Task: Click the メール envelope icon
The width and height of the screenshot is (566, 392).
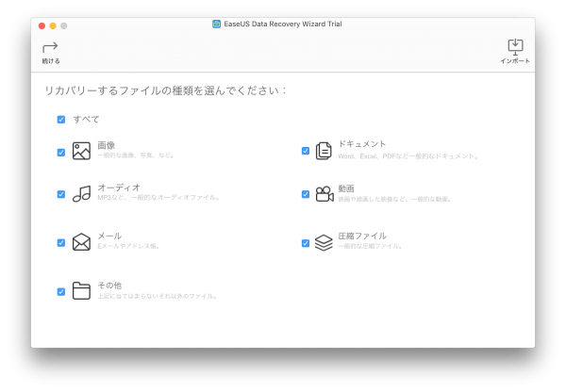Action: tap(81, 241)
